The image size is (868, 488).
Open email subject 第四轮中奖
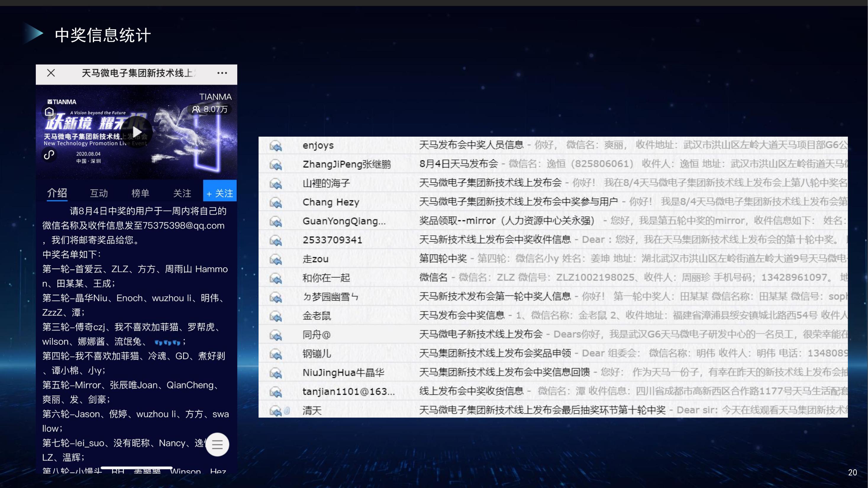click(443, 258)
